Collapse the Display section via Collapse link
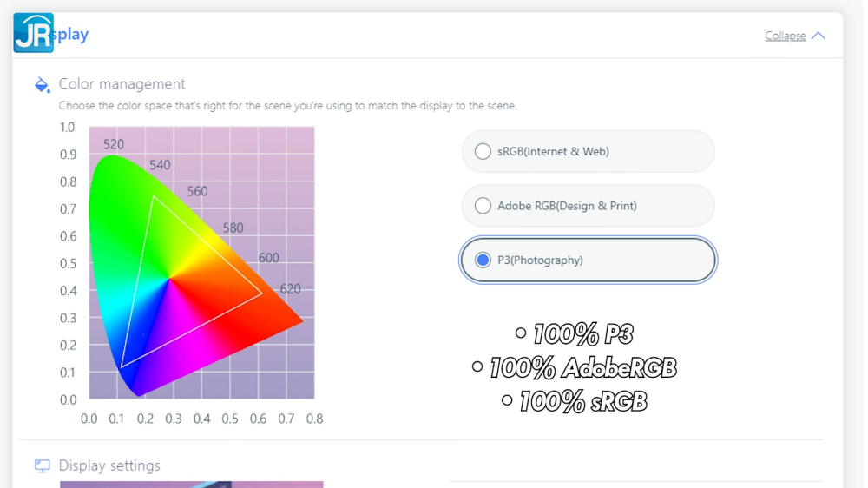This screenshot has height=488, width=868. (x=785, y=36)
